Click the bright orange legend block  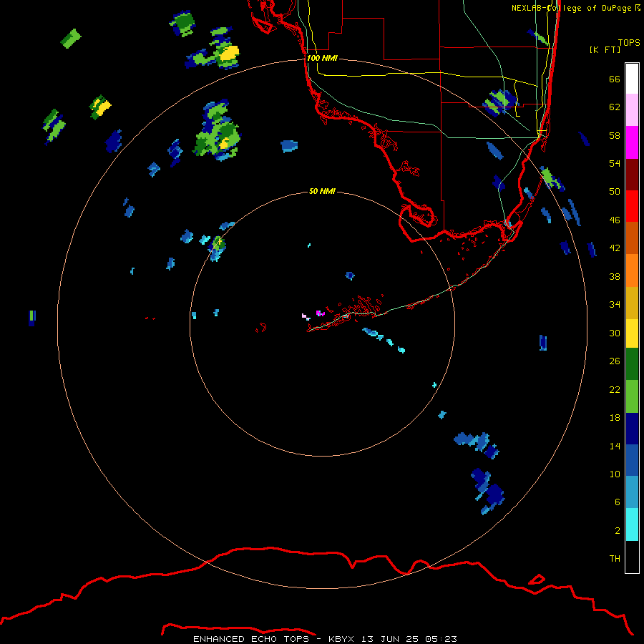click(632, 270)
